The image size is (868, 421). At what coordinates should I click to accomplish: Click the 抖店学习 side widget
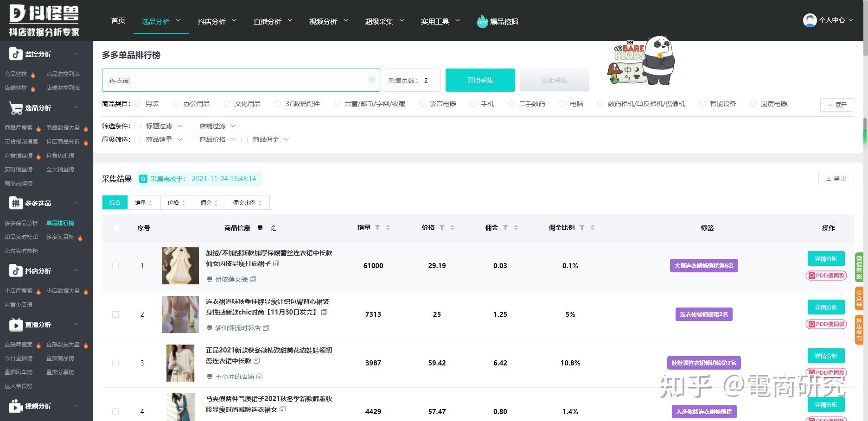859,330
